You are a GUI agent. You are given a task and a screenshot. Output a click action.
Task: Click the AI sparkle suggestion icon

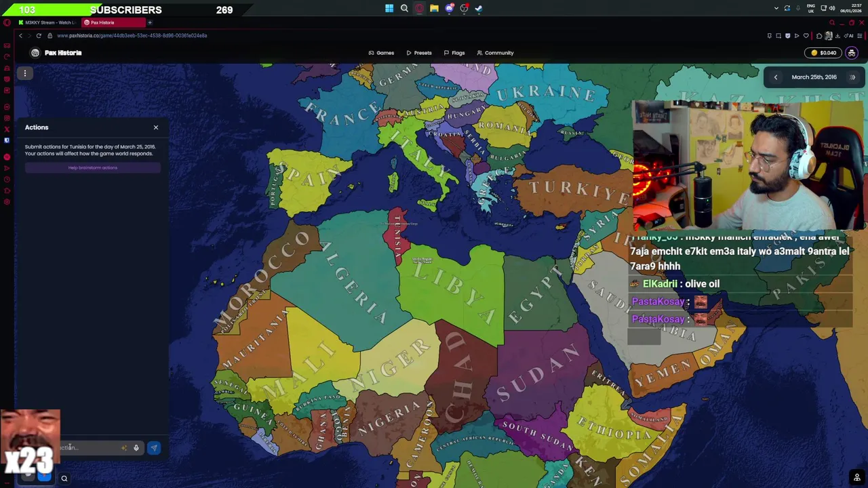(x=124, y=448)
